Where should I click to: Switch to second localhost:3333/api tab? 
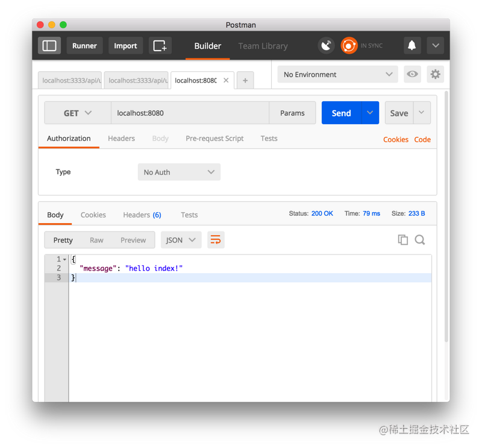tap(136, 81)
